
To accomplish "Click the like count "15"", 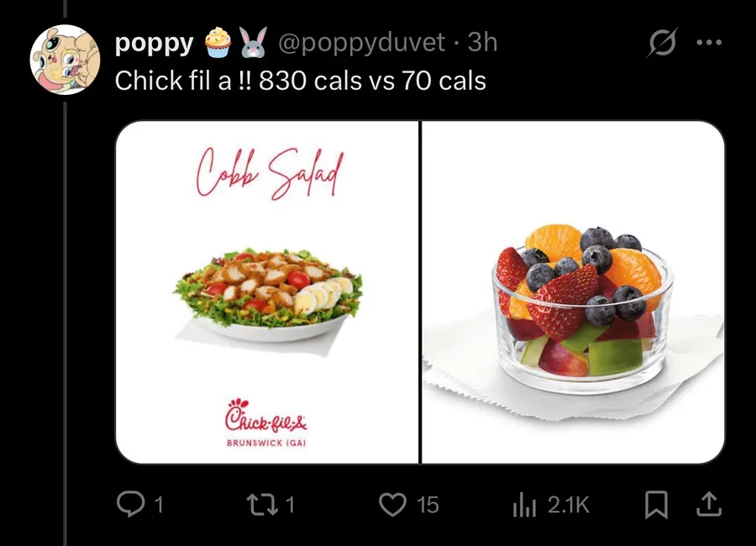I will pyautogui.click(x=428, y=504).
